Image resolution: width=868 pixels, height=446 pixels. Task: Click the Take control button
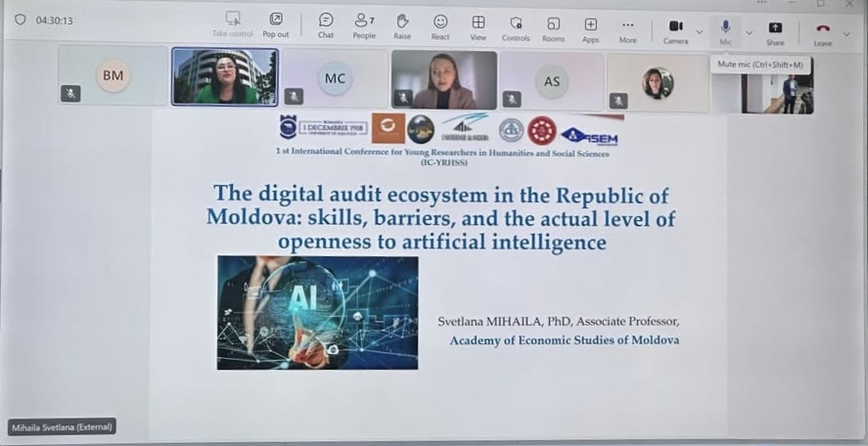(x=233, y=24)
